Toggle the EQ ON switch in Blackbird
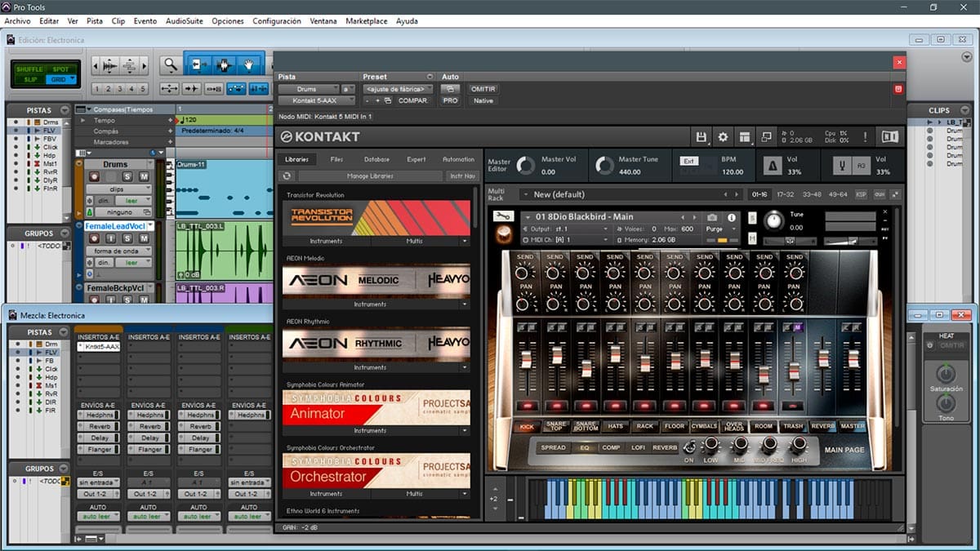Image resolution: width=980 pixels, height=551 pixels. [x=688, y=446]
